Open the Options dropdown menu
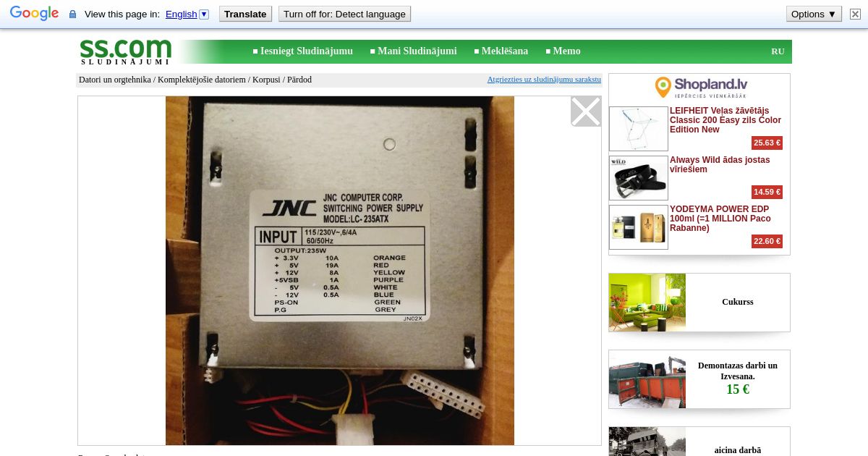Screen dimensions: 868x456 [814, 14]
